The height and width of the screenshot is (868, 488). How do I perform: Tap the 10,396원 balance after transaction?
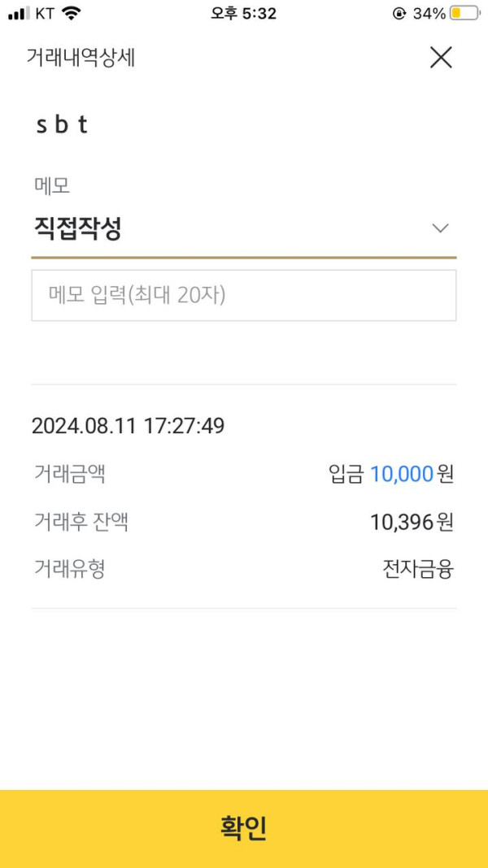click(x=412, y=522)
